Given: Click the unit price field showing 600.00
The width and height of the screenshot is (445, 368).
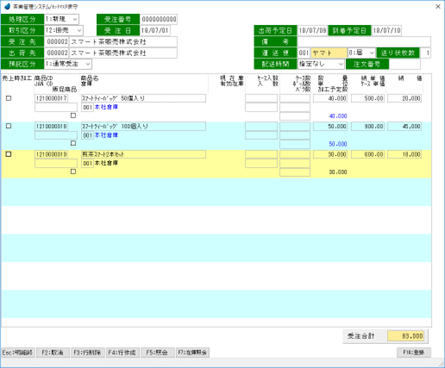Looking at the screenshot, I should pyautogui.click(x=368, y=154).
